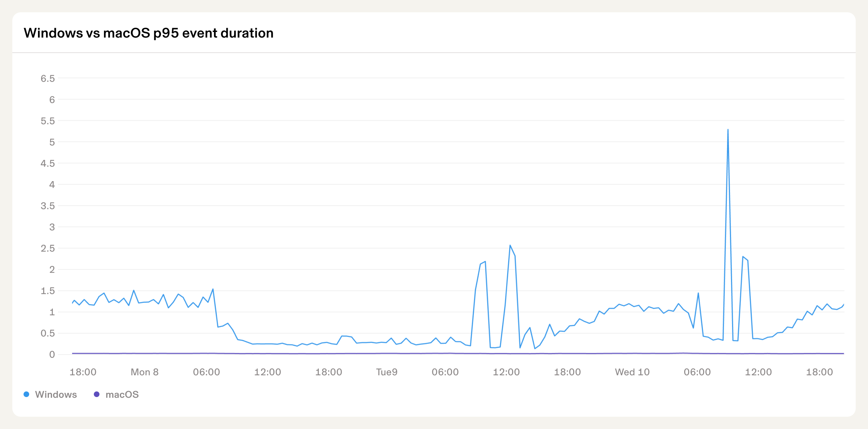Click the Wed 10 x-axis label
The height and width of the screenshot is (429, 868).
tap(632, 372)
